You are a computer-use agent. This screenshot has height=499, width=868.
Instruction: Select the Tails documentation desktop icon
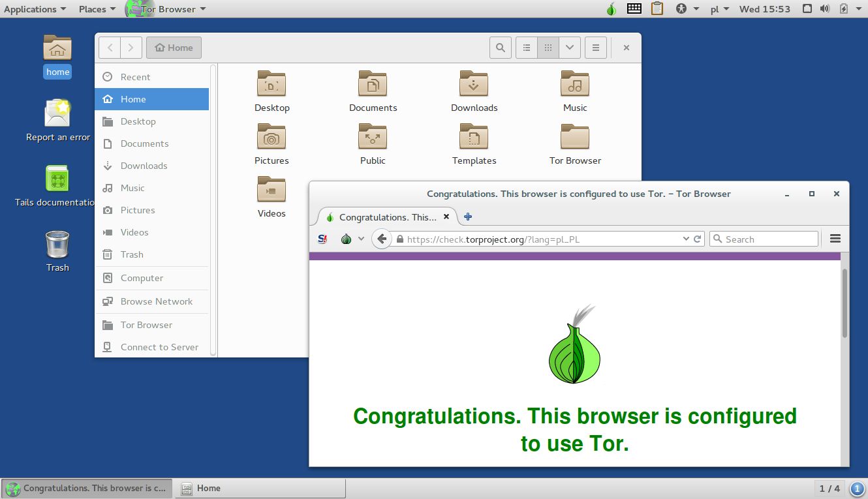click(57, 178)
